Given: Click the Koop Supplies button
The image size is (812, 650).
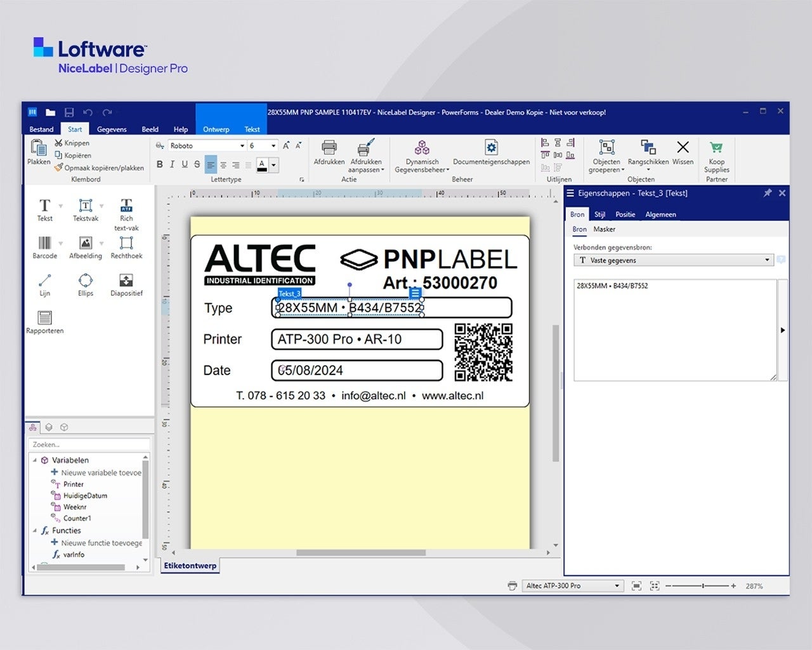Looking at the screenshot, I should point(716,157).
